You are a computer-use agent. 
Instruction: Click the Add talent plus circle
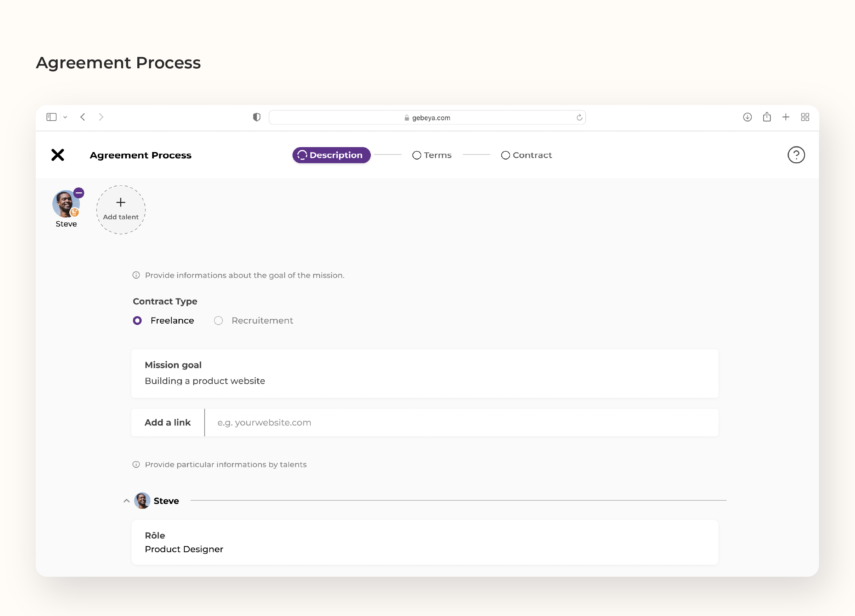[121, 210]
